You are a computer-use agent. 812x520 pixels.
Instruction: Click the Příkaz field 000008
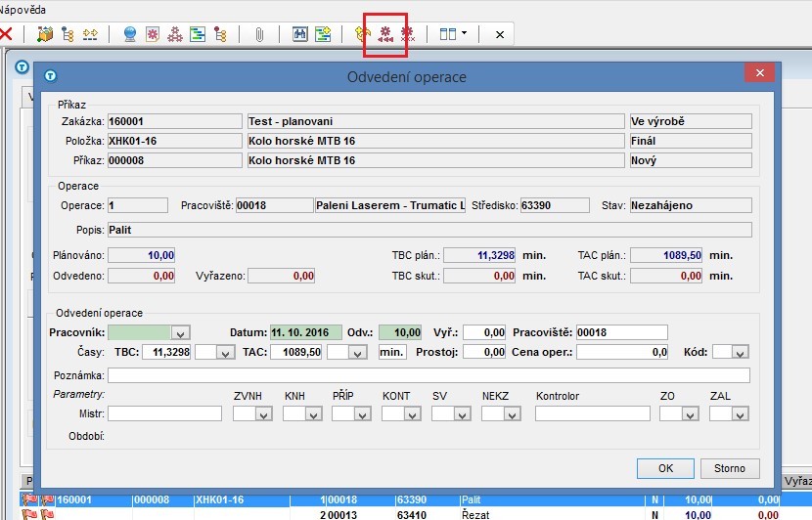pos(174,160)
